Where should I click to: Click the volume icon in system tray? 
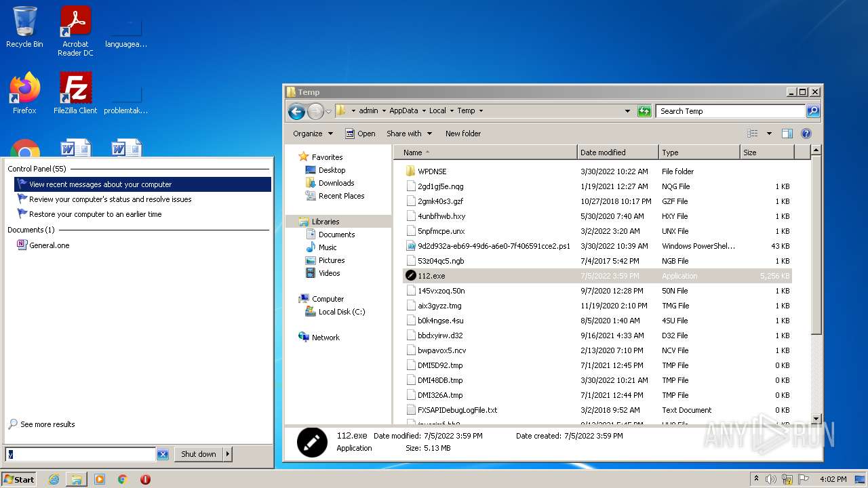point(771,479)
